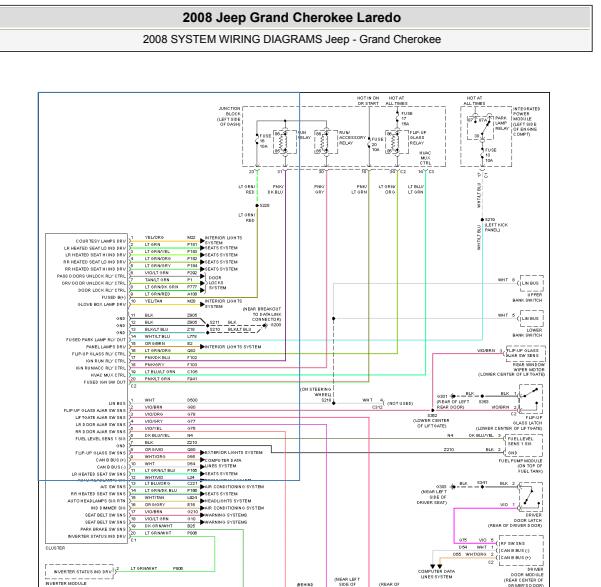The image size is (601, 587).
Task: Select the "FUSE 17 15A" label
Action: [407, 118]
